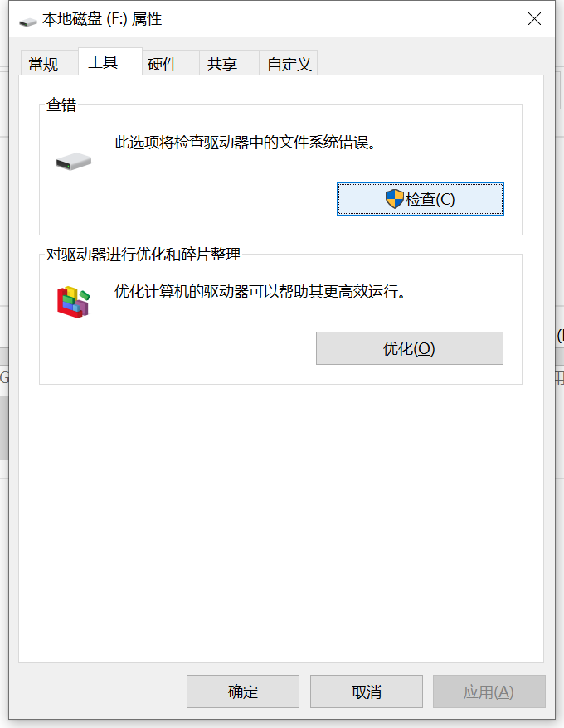This screenshot has height=728, width=564.
Task: Open the 自定义 tab
Action: coord(288,63)
